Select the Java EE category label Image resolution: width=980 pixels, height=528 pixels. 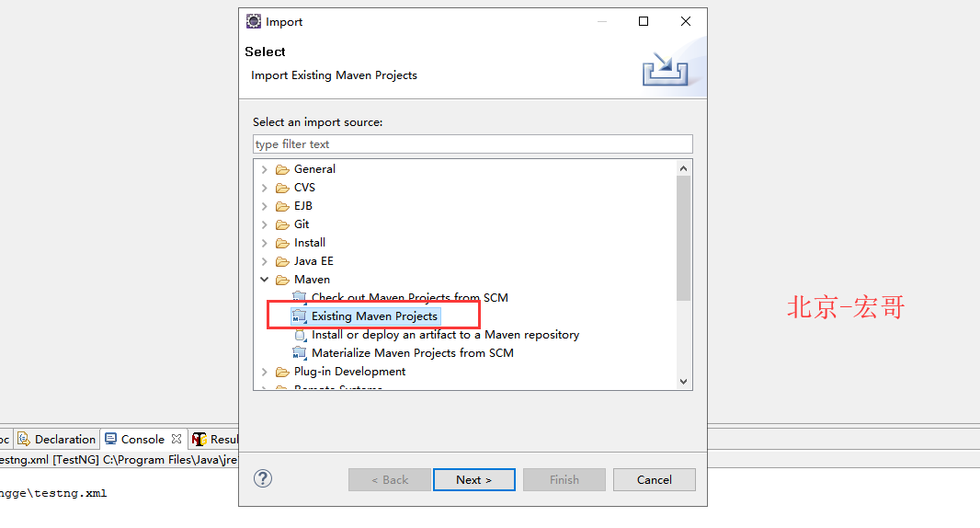313,261
